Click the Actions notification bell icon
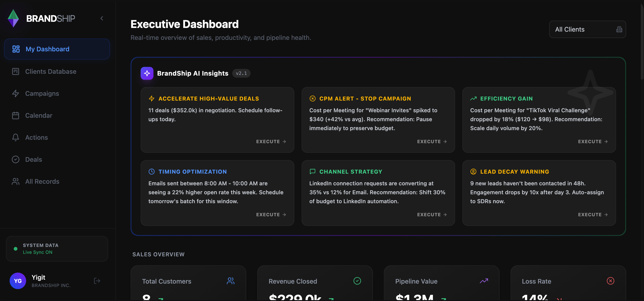 (16, 137)
